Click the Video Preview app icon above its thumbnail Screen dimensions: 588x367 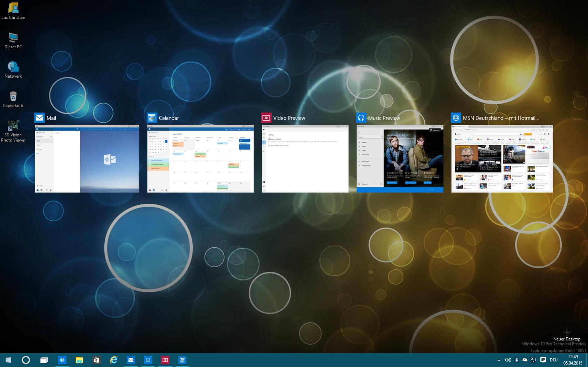[266, 118]
